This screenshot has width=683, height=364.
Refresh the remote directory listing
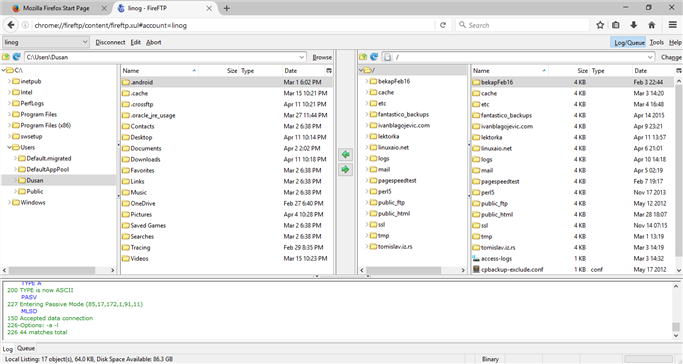point(374,57)
